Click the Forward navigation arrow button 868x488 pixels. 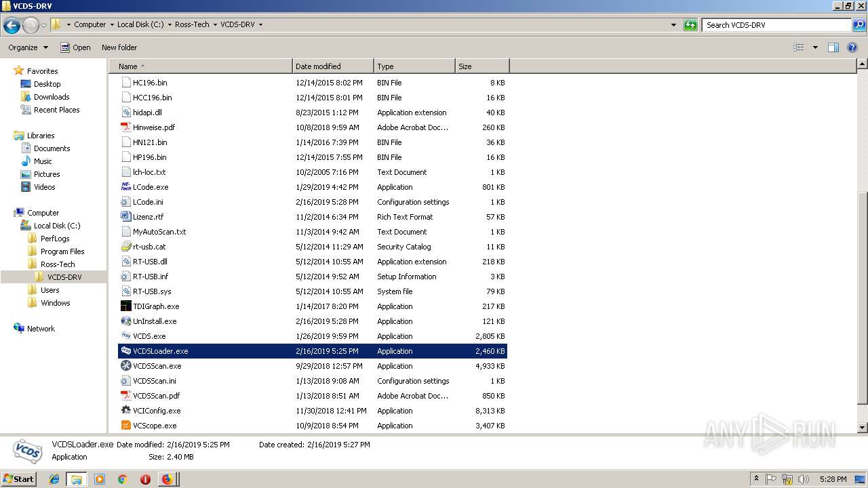coord(31,25)
